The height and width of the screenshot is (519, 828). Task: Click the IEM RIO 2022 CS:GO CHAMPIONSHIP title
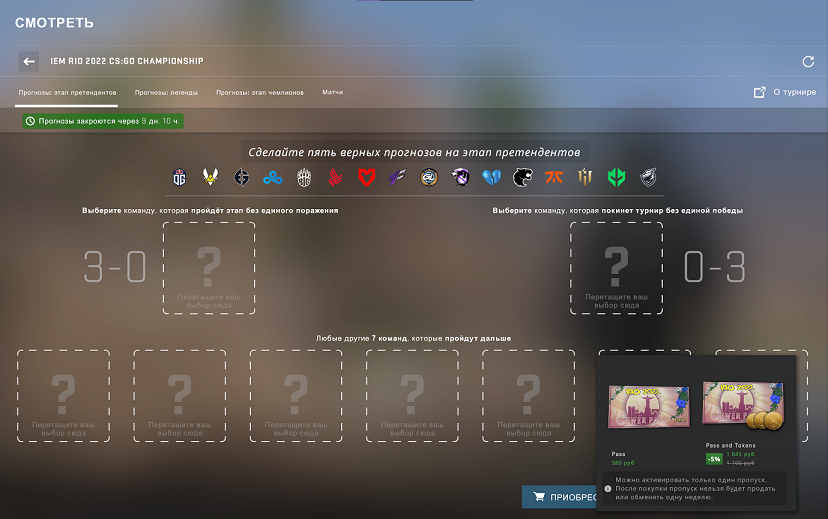tap(127, 61)
